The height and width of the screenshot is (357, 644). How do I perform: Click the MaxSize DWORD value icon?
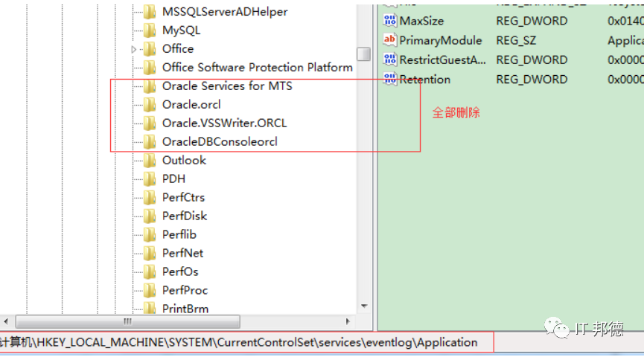click(389, 21)
